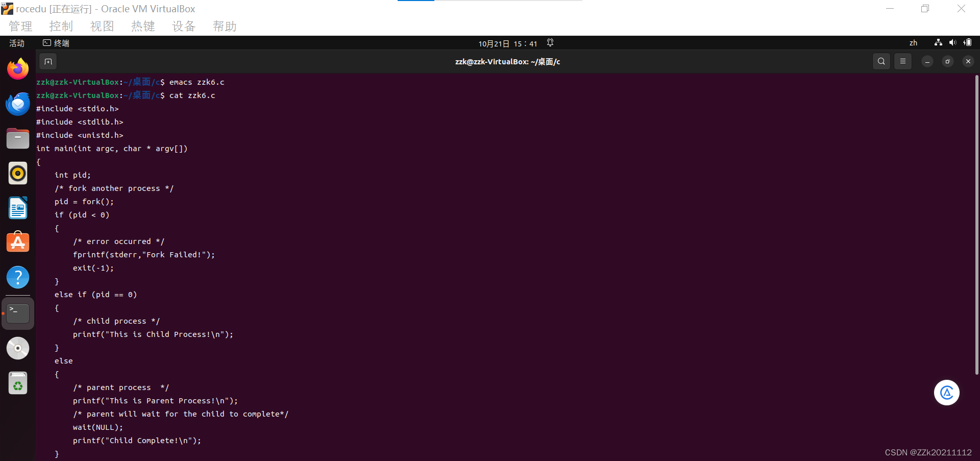Open the Files manager dock icon
The width and height of the screenshot is (980, 461).
pos(18,138)
